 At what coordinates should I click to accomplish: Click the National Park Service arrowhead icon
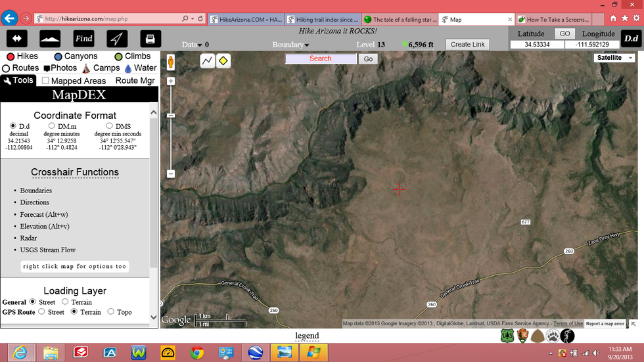point(522,336)
